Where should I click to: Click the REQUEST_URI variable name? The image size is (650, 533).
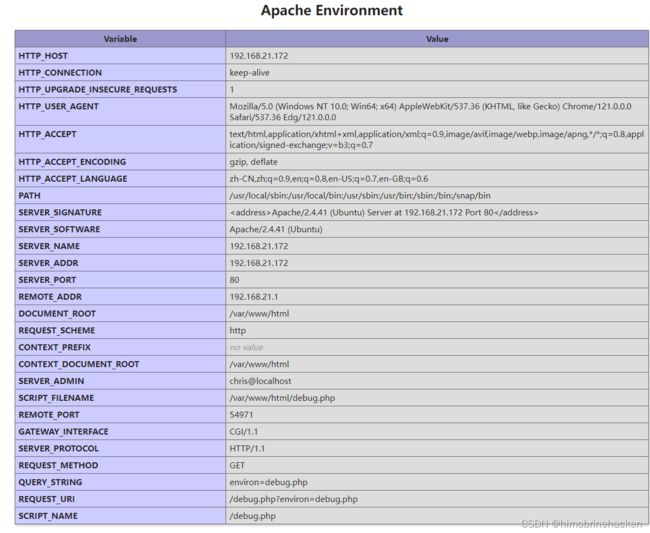click(47, 499)
